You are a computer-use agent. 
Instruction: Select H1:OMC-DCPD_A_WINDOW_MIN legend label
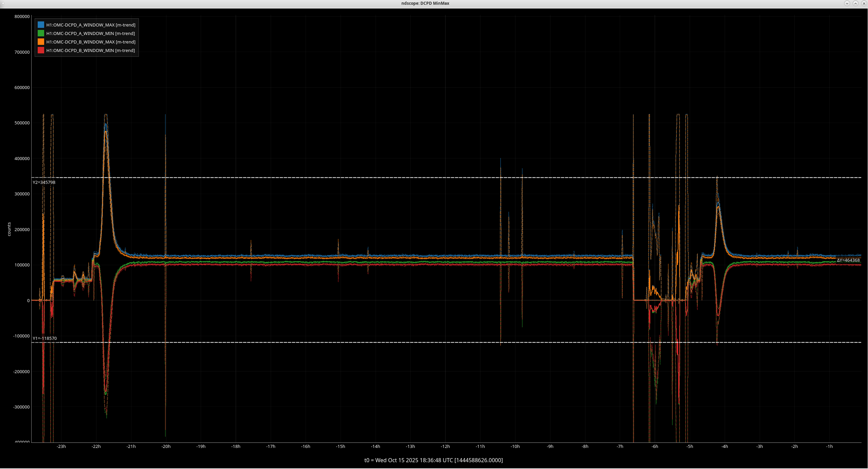(x=90, y=33)
